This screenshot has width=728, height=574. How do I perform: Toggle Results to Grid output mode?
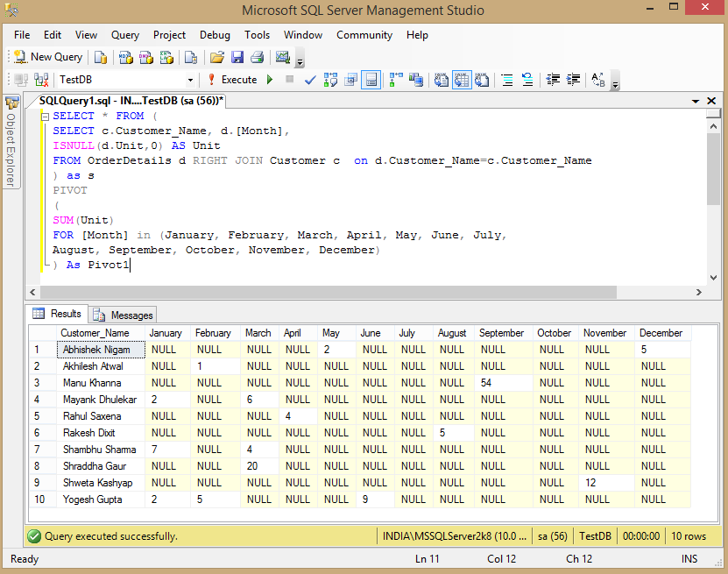461,80
